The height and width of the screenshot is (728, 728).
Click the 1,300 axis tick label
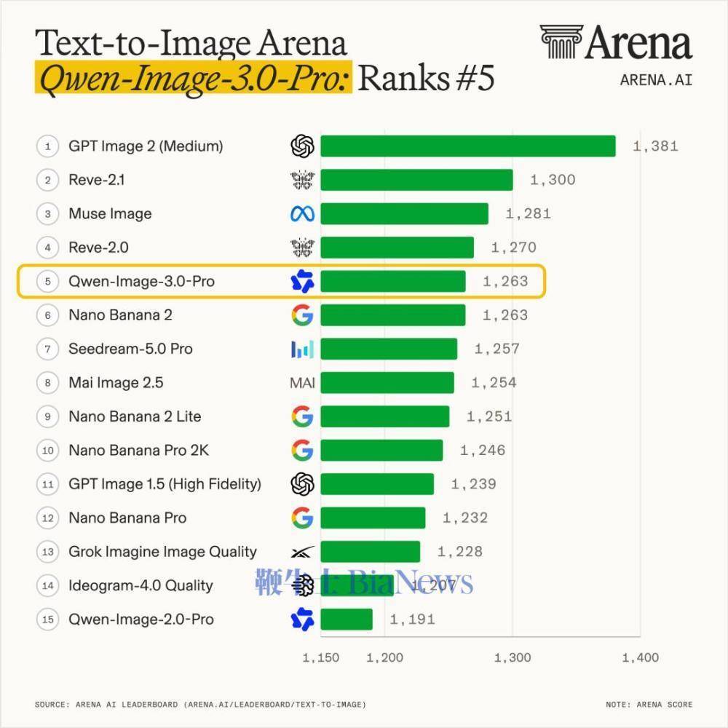click(x=512, y=657)
